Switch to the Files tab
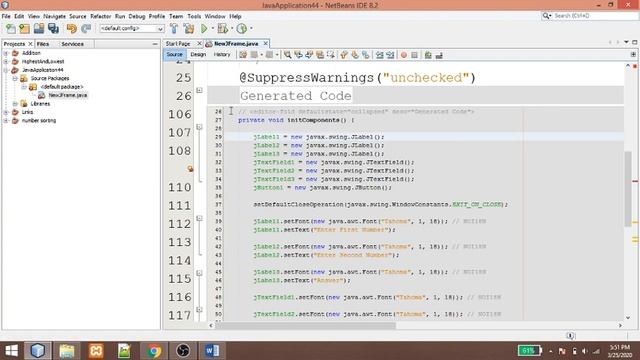Screen dimensions: 640x360 [x=43, y=44]
